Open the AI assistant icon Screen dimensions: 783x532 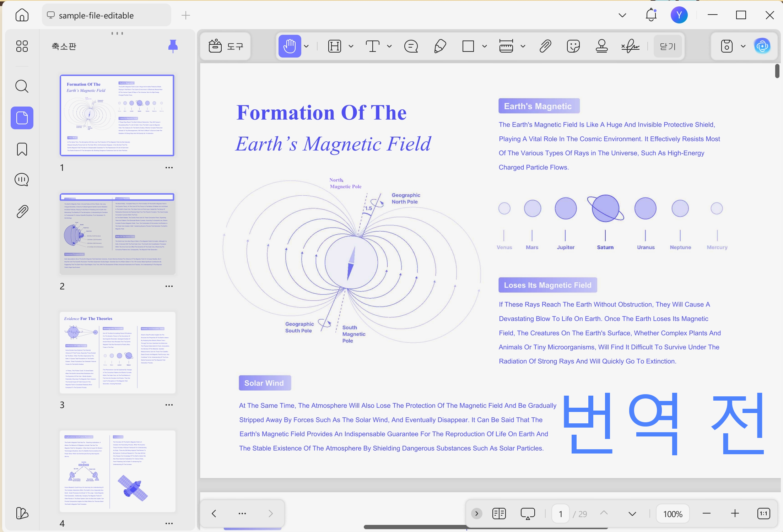[762, 46]
